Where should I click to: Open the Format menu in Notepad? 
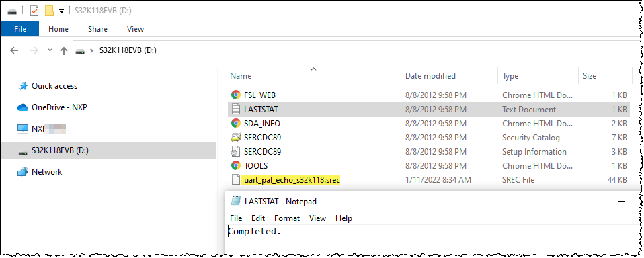point(287,218)
